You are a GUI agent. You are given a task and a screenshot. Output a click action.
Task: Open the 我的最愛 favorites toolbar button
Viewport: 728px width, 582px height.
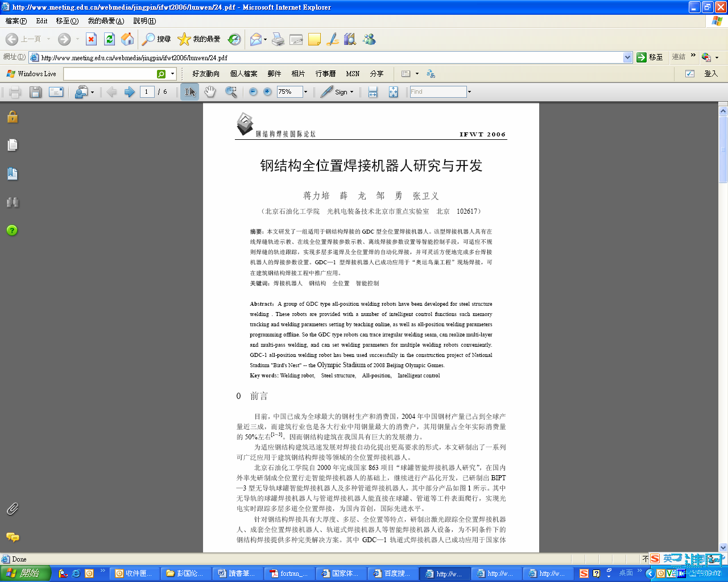point(199,39)
